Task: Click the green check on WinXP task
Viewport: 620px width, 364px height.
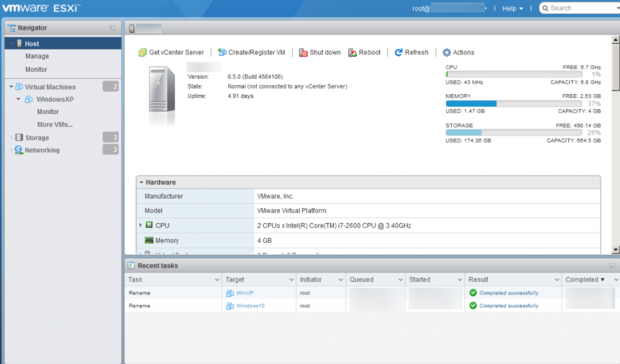Action: click(473, 293)
